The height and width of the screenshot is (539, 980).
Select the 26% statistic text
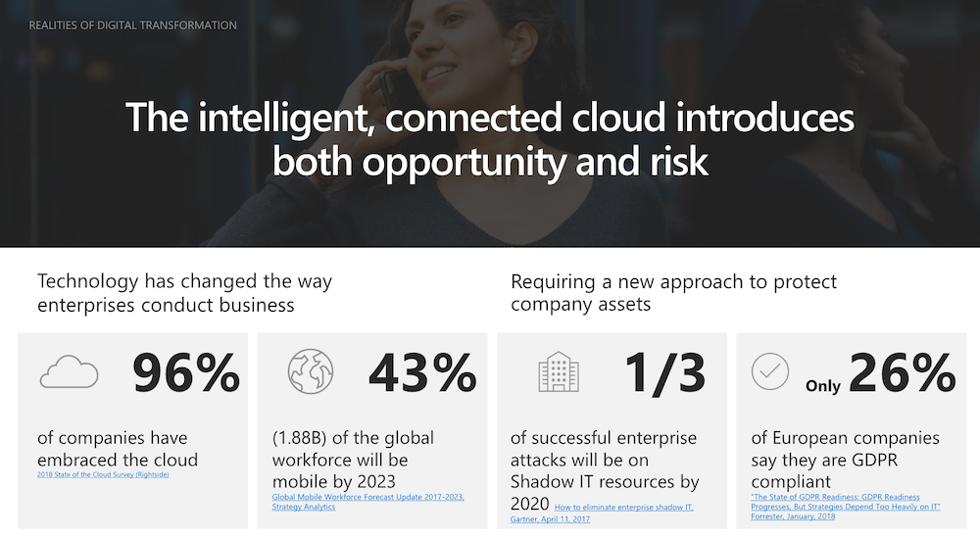coord(902,372)
